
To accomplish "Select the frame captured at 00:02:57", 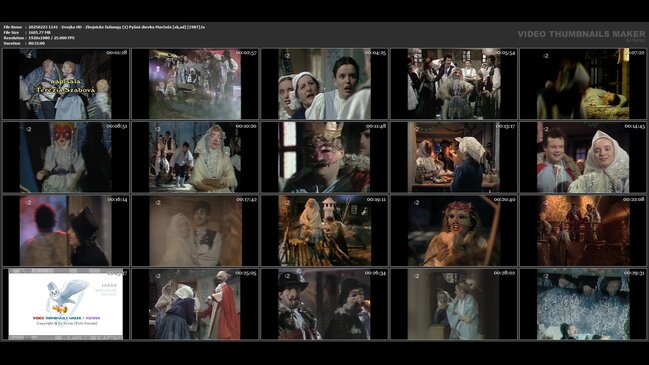I will point(195,84).
